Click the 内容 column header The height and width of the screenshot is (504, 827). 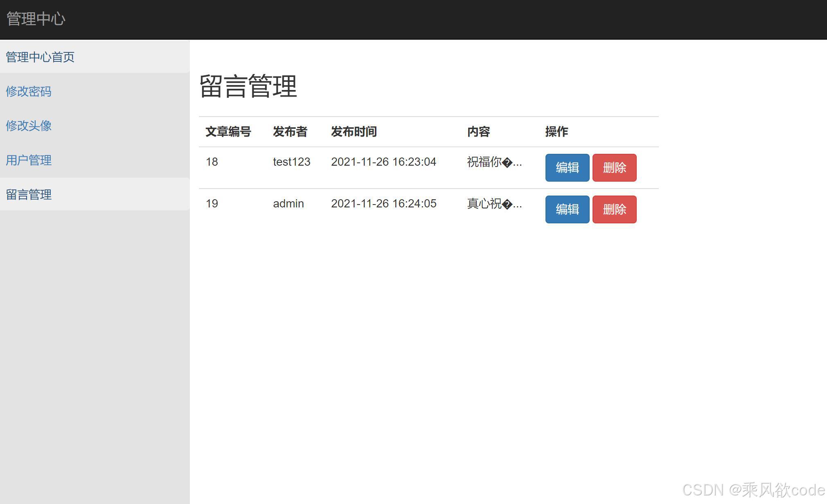coord(478,132)
